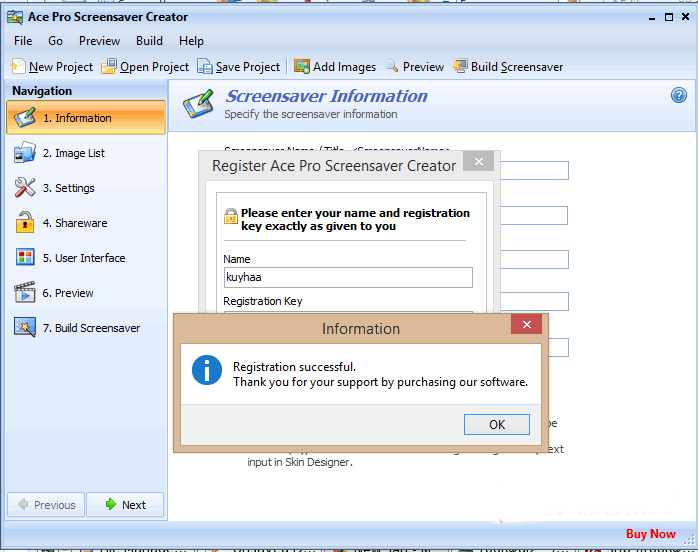Open the Help menu

pos(191,41)
